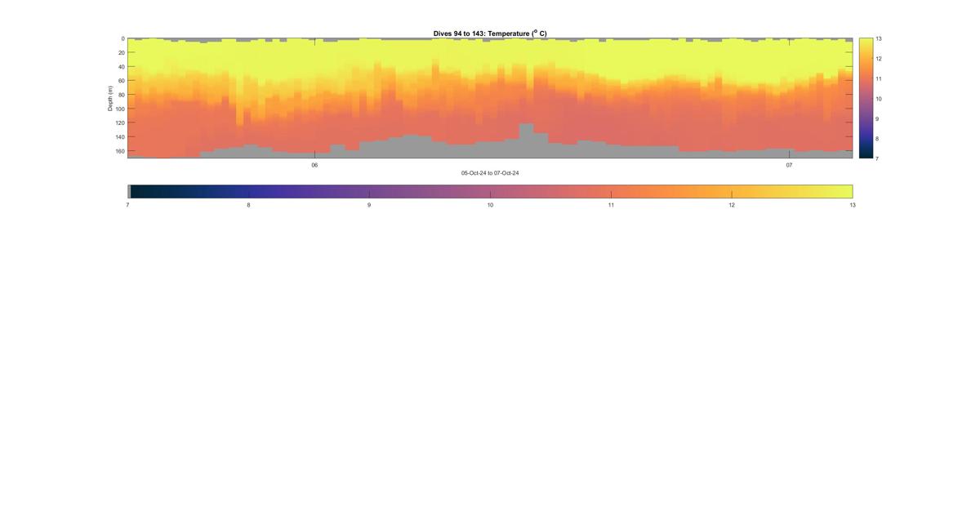Click the "07" date tick on x-axis
The width and height of the screenshot is (980, 508).
pyautogui.click(x=789, y=165)
